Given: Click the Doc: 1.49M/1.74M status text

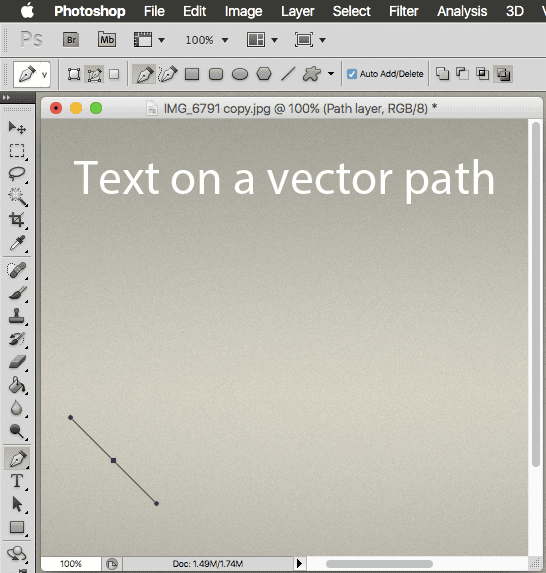Looking at the screenshot, I should 208,563.
